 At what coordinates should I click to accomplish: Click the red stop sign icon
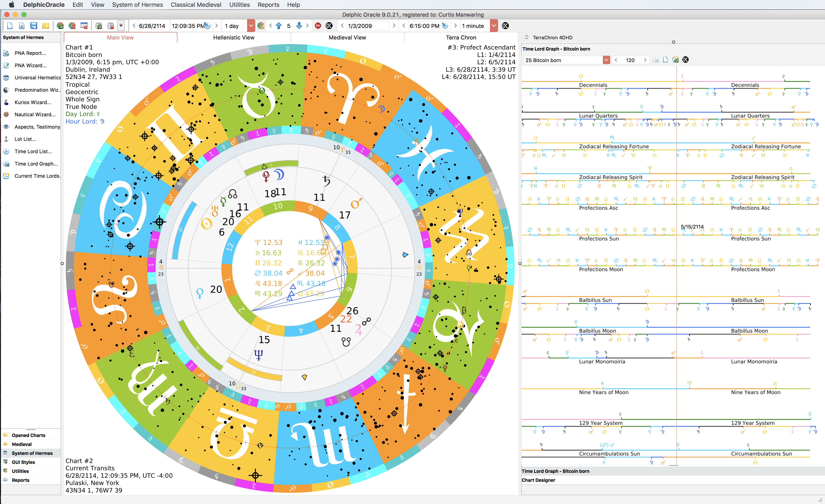(318, 26)
